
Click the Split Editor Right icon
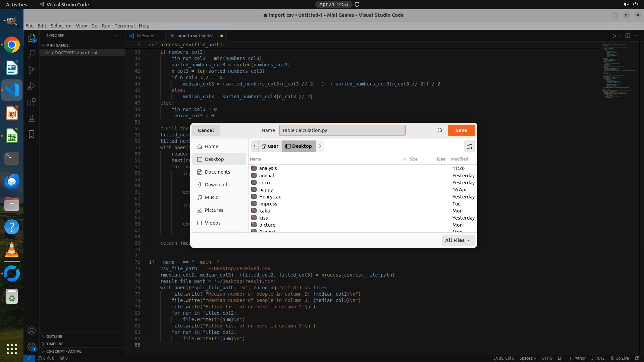[x=628, y=36]
